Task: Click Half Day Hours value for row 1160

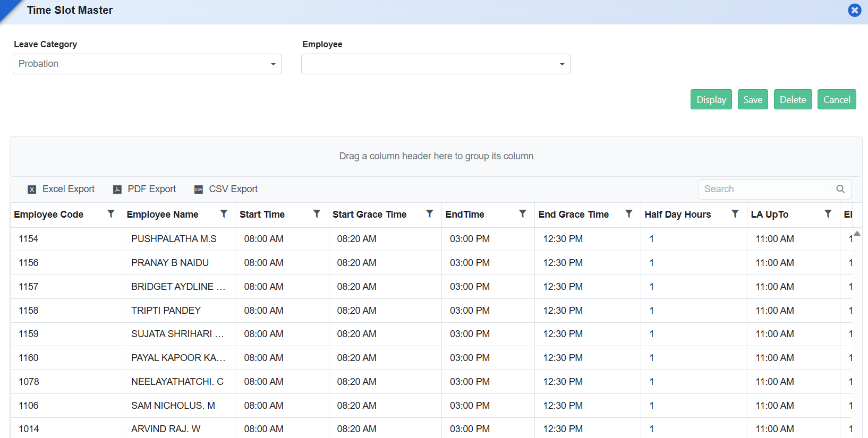Action: (694, 358)
